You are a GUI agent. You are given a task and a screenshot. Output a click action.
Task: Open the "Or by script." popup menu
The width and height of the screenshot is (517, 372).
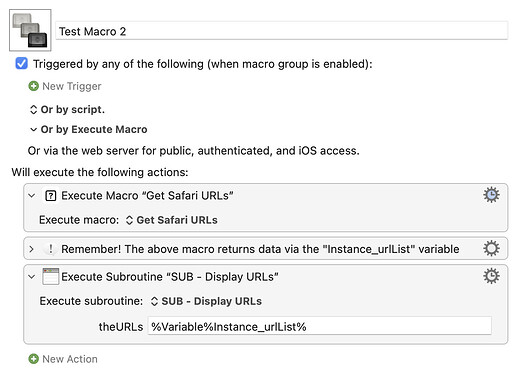(67, 109)
